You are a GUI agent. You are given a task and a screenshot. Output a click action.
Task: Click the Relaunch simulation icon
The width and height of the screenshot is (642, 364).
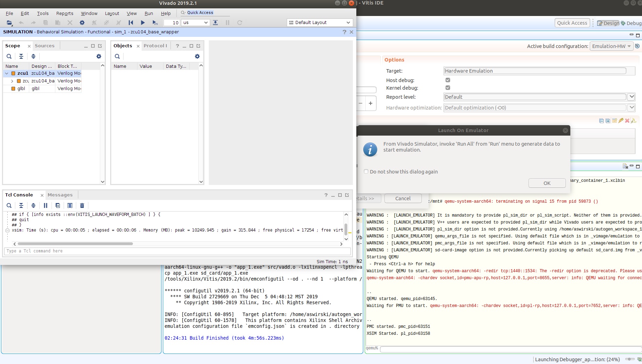pos(239,23)
